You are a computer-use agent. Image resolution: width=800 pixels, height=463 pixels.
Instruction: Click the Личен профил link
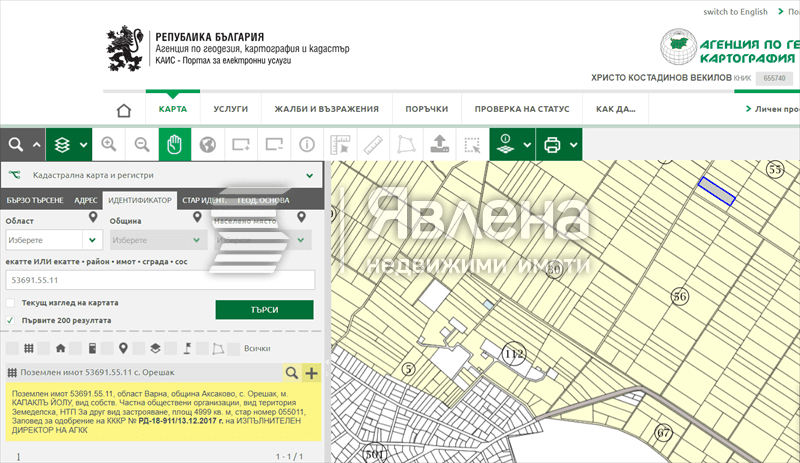pyautogui.click(x=772, y=109)
